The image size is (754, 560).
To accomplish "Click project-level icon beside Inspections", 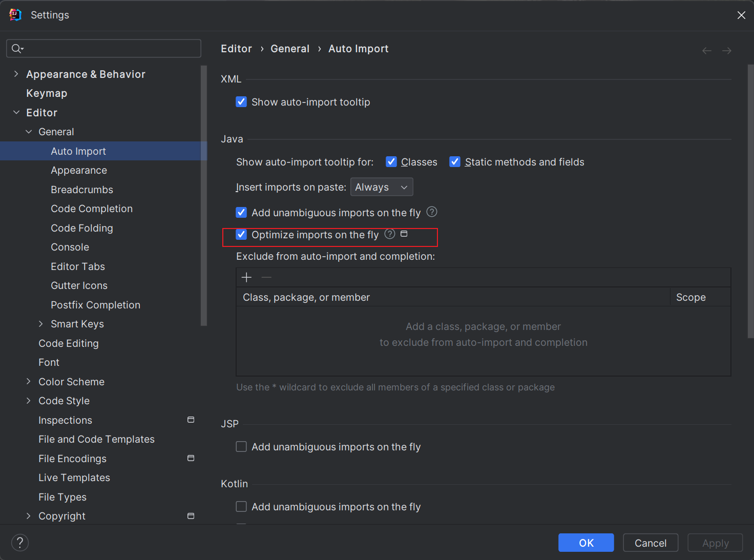I will point(191,420).
